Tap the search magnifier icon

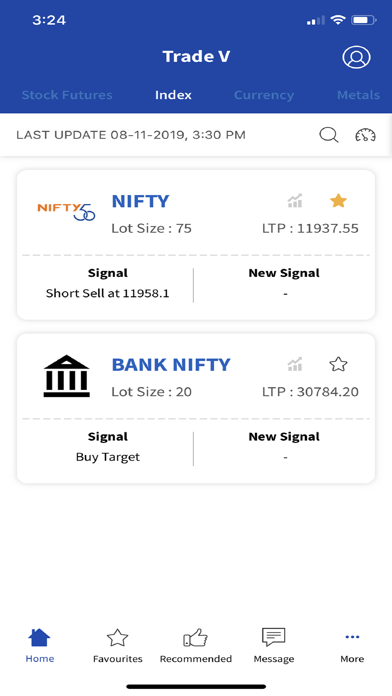click(329, 135)
